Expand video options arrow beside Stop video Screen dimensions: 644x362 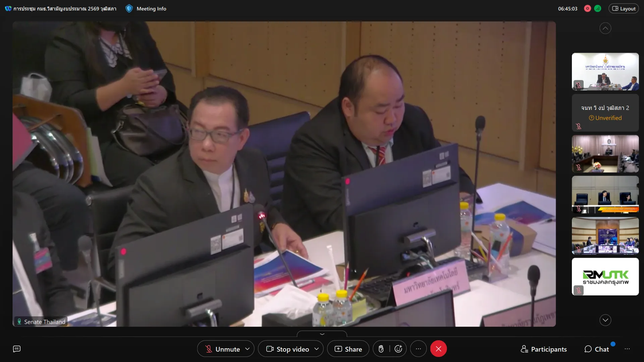coord(316,349)
